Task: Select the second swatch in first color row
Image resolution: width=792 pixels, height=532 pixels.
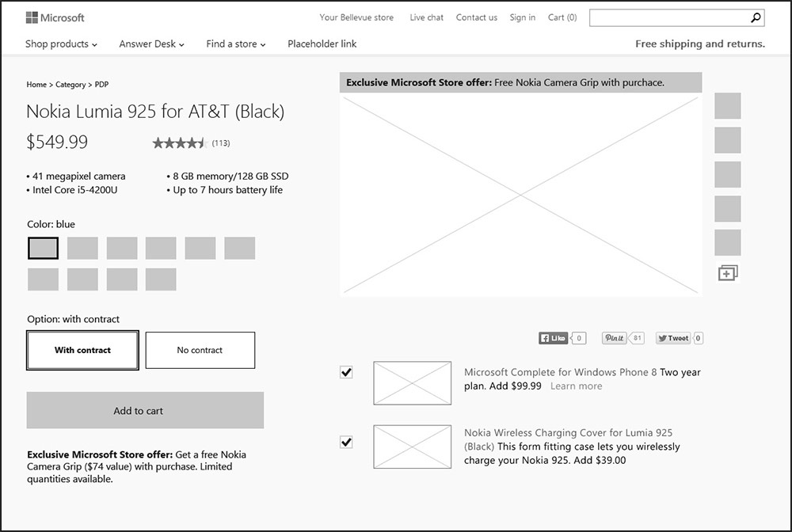Action: (82, 249)
